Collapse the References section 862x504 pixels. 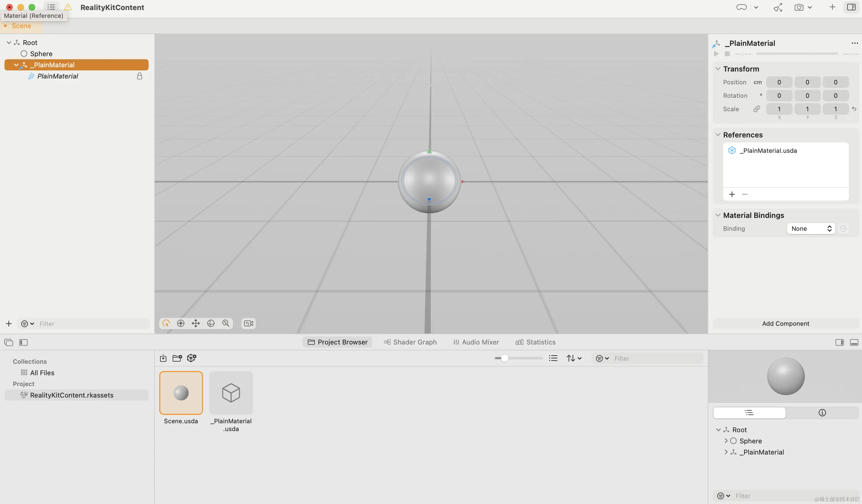point(718,135)
